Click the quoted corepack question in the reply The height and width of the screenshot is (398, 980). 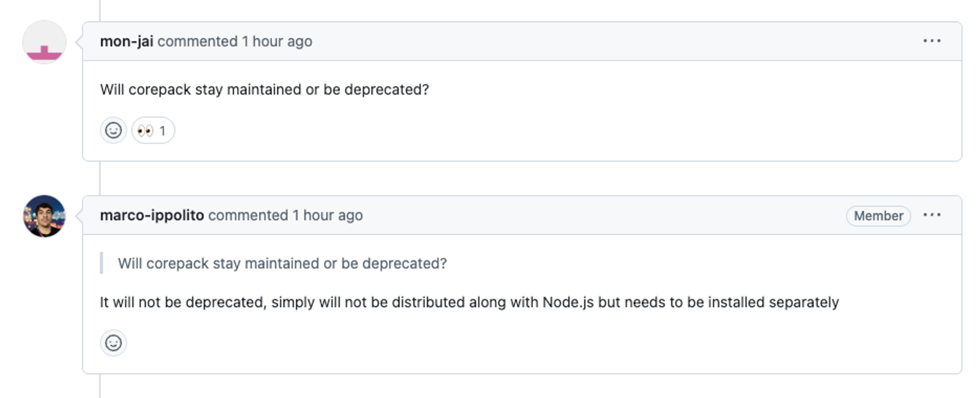click(282, 263)
